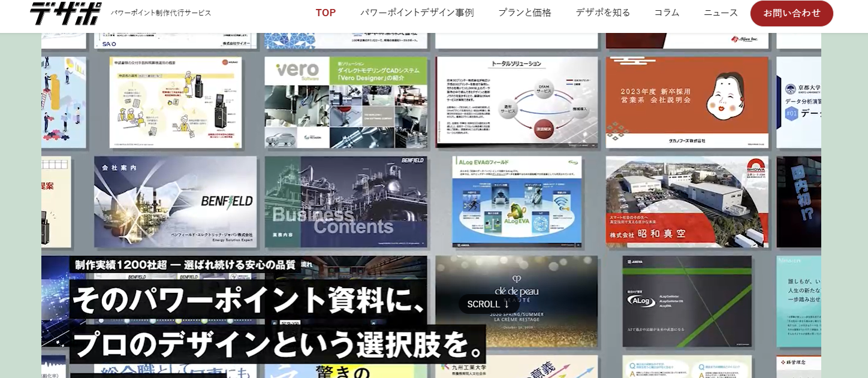Select the TOP menu item
868x378 pixels.
point(325,13)
